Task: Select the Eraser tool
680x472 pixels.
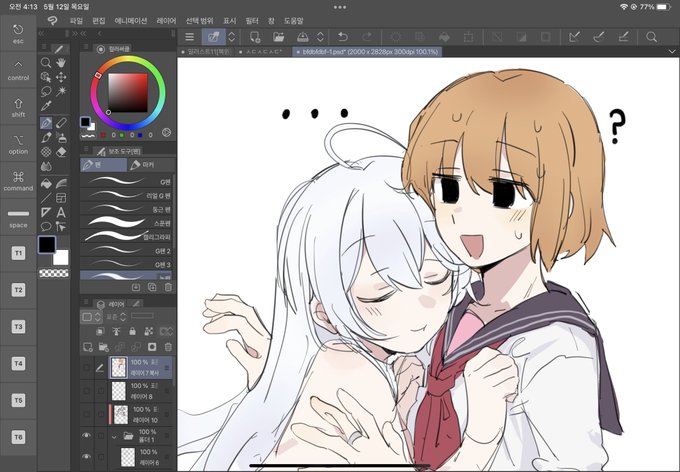Action: pos(61,152)
